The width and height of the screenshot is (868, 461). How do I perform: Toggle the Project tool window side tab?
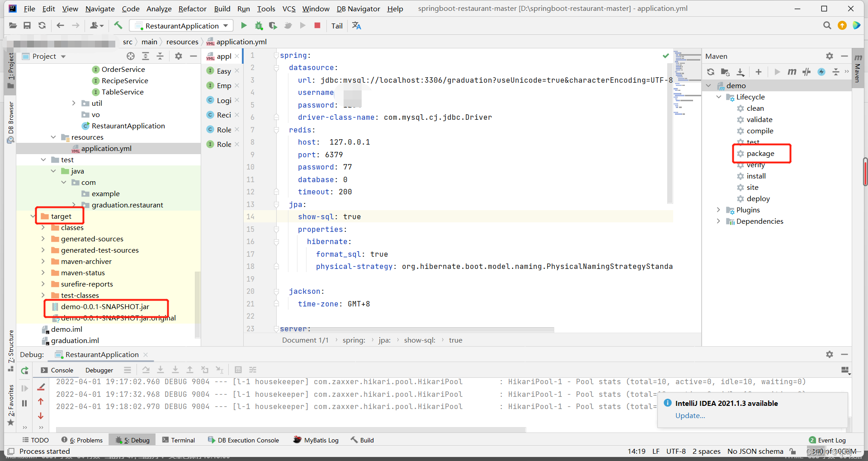(11, 71)
